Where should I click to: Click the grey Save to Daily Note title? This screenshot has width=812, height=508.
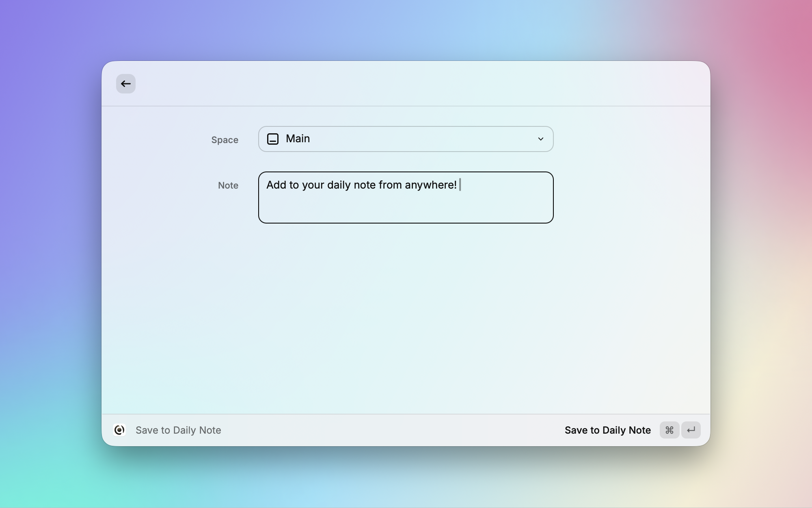click(178, 430)
